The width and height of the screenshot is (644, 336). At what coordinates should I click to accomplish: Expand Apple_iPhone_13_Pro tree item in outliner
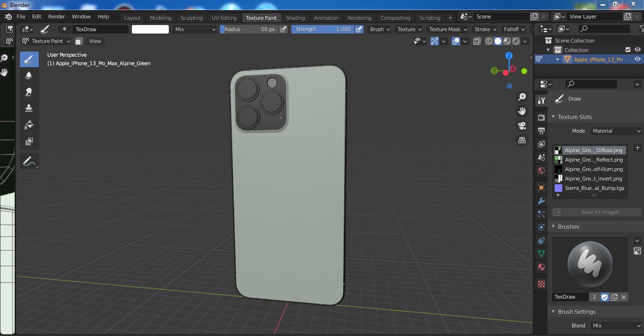pos(558,59)
